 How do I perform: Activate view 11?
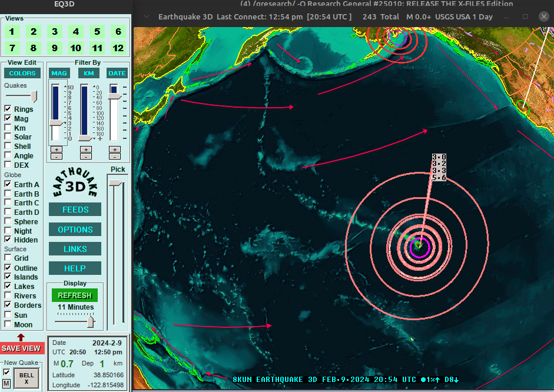(97, 48)
